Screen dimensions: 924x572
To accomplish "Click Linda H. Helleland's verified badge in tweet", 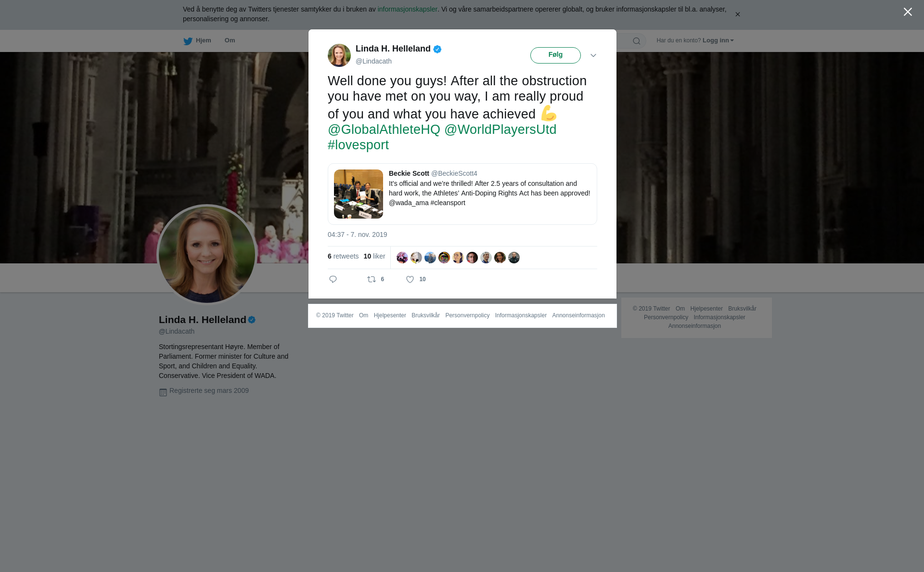I will click(x=437, y=49).
